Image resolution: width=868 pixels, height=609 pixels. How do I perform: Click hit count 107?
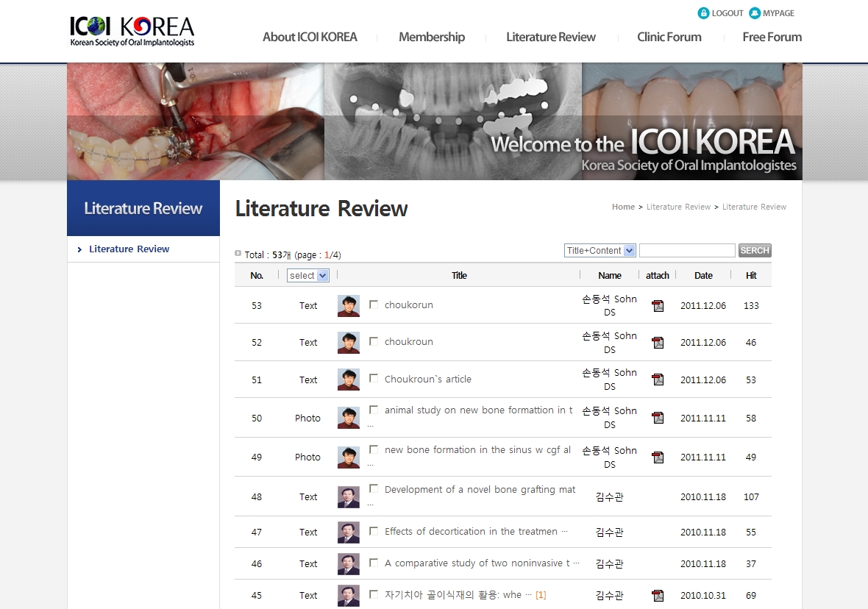(751, 497)
